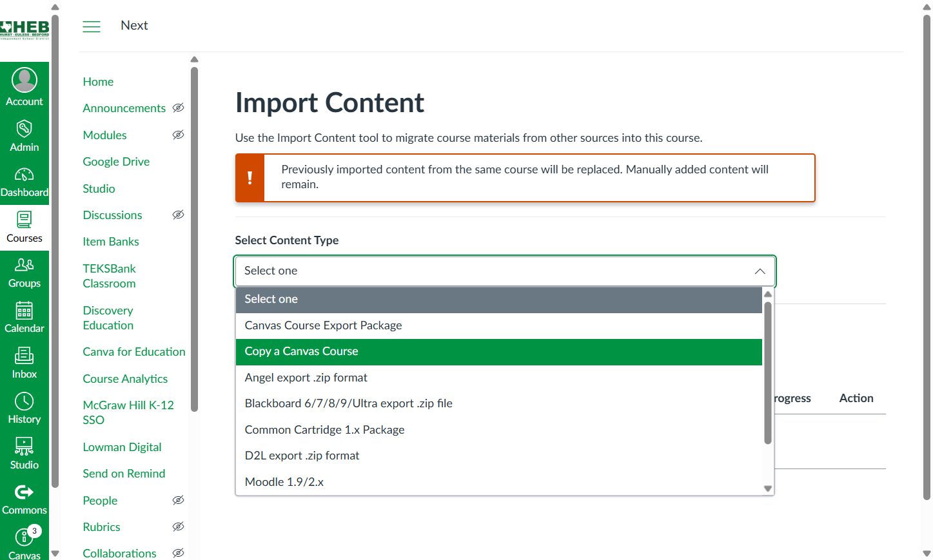Click the dropdown list scrollbar thumb
Image resolution: width=933 pixels, height=560 pixels.
click(x=768, y=372)
